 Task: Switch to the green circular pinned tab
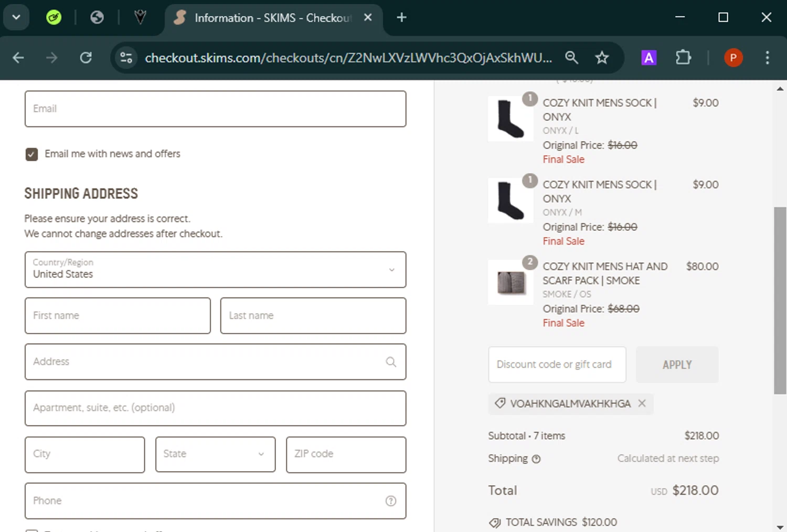click(54, 17)
